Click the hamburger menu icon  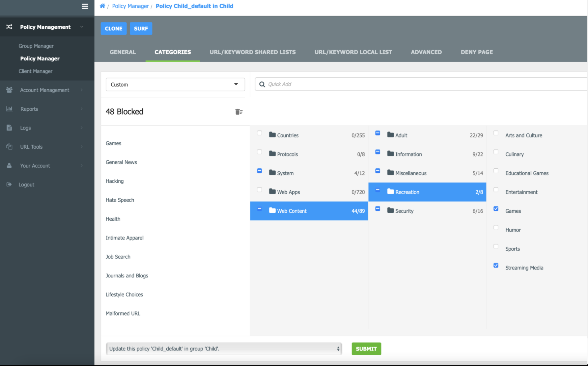point(85,6)
